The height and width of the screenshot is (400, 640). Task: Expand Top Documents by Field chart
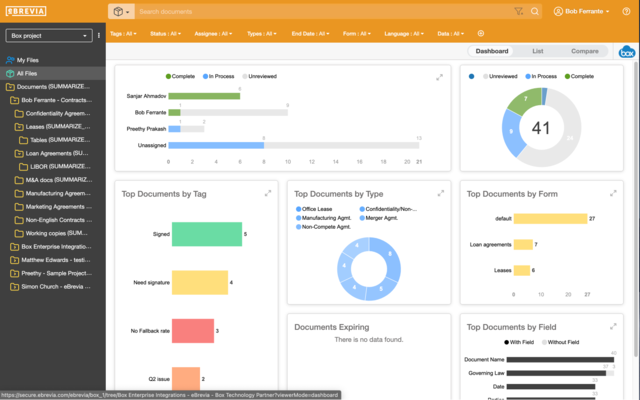(613, 327)
